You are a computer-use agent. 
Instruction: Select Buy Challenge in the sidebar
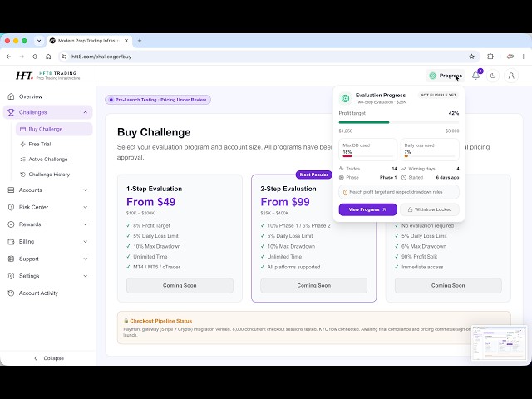click(54, 130)
